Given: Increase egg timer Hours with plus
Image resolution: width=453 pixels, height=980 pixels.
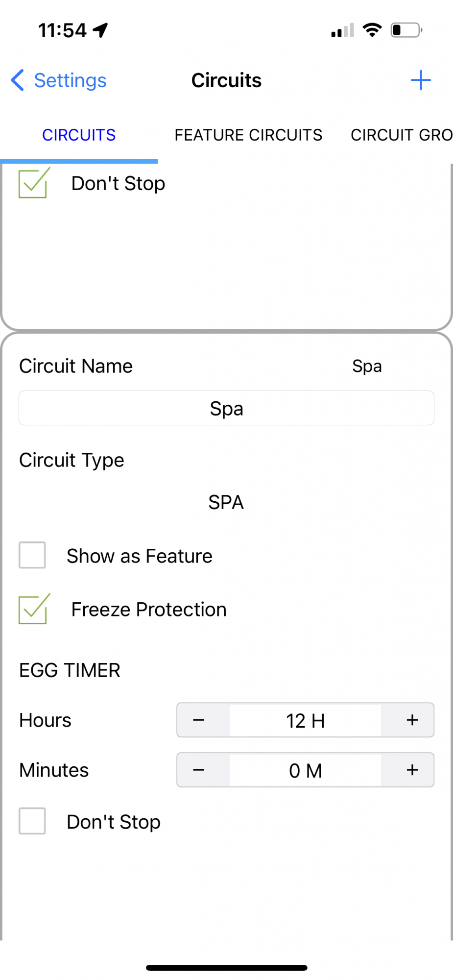Looking at the screenshot, I should click(412, 720).
